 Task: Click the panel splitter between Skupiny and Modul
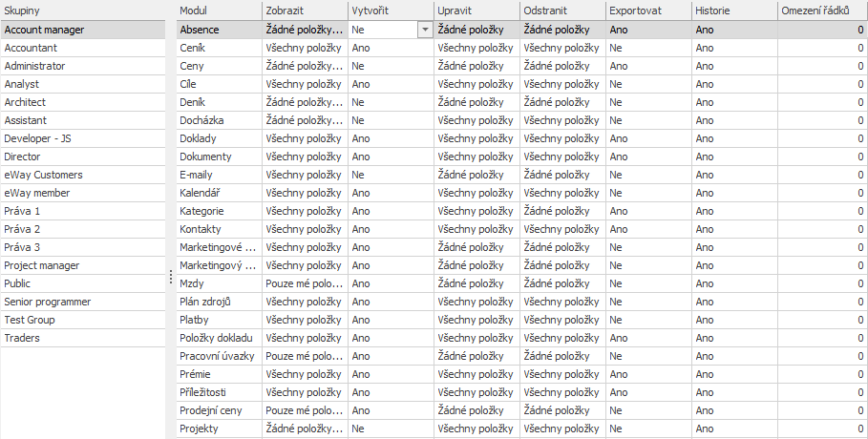[171, 277]
